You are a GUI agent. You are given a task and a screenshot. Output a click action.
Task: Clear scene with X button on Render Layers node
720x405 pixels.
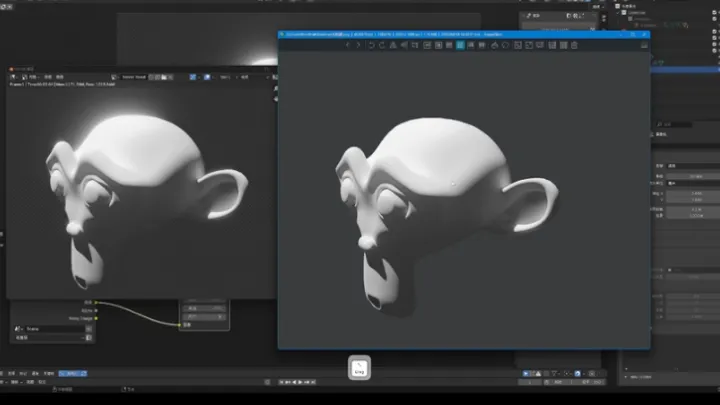click(x=89, y=329)
